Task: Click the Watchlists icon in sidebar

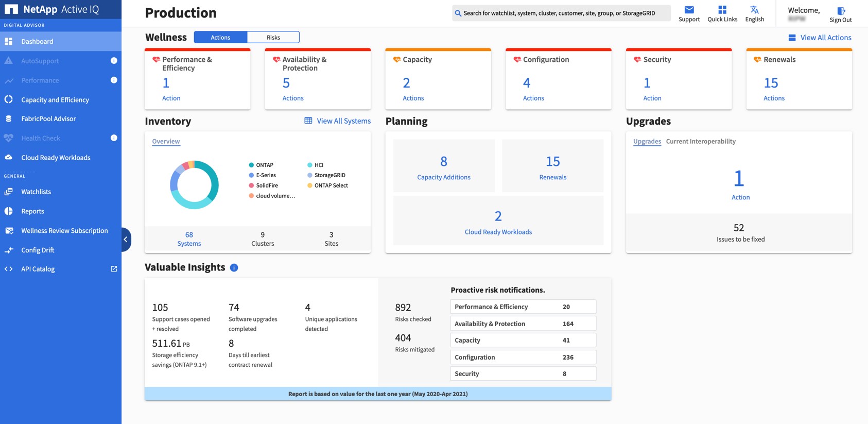Action: click(x=9, y=192)
